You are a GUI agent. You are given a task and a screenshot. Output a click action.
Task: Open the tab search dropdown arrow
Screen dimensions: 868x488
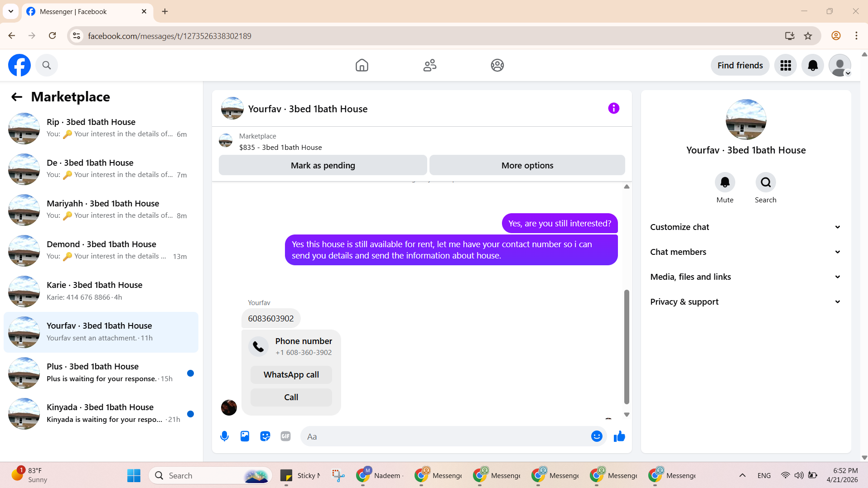[x=11, y=11]
